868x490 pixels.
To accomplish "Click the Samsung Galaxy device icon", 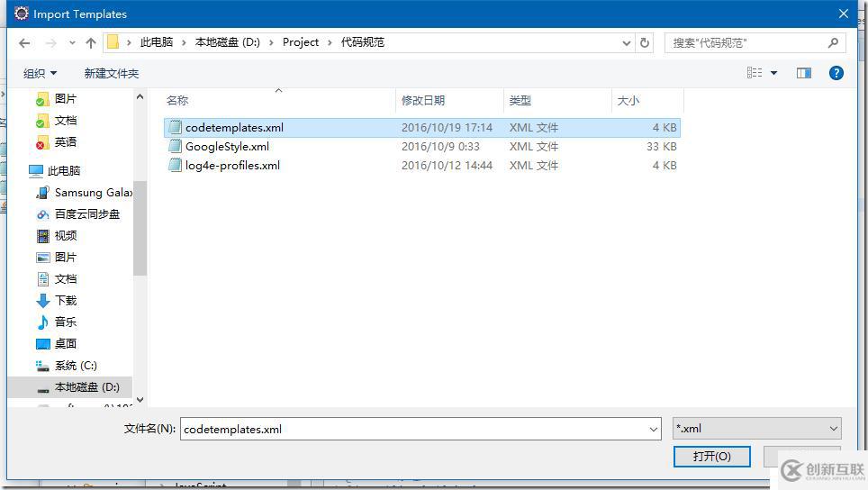I will pyautogui.click(x=42, y=193).
